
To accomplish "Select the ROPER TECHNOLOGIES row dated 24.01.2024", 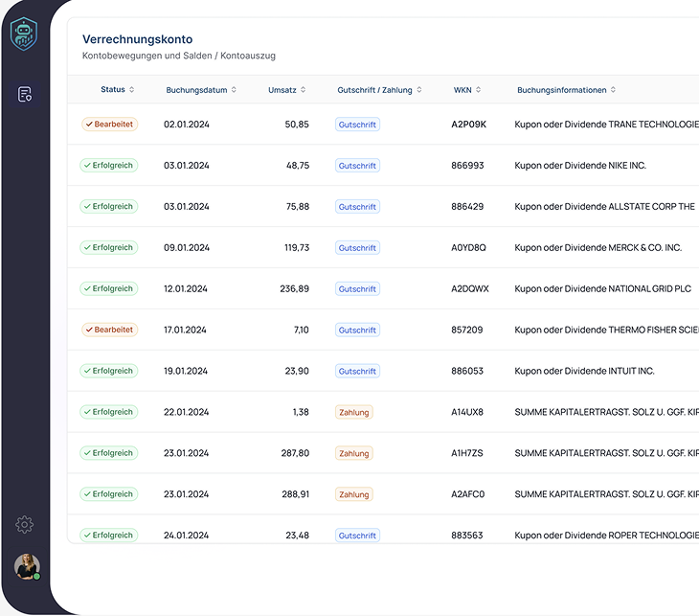I will (383, 535).
